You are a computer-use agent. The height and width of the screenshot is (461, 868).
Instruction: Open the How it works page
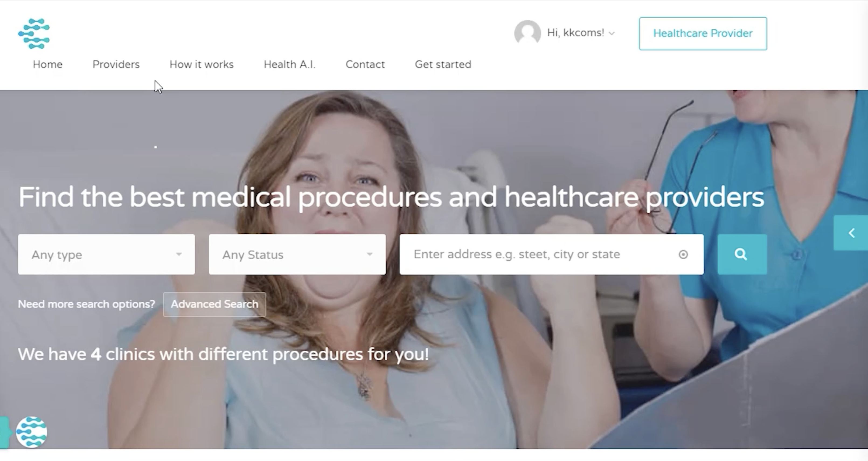pos(202,64)
